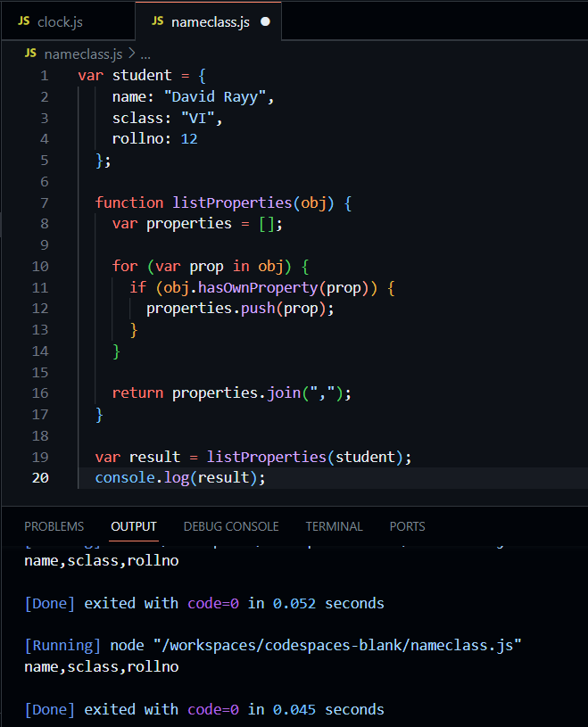Select the nameclass.js editor tab
588x727 pixels.
pyautogui.click(x=208, y=21)
